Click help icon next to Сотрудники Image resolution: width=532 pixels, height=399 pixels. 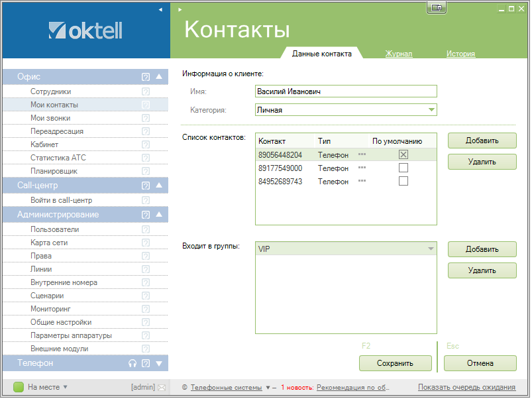(146, 91)
